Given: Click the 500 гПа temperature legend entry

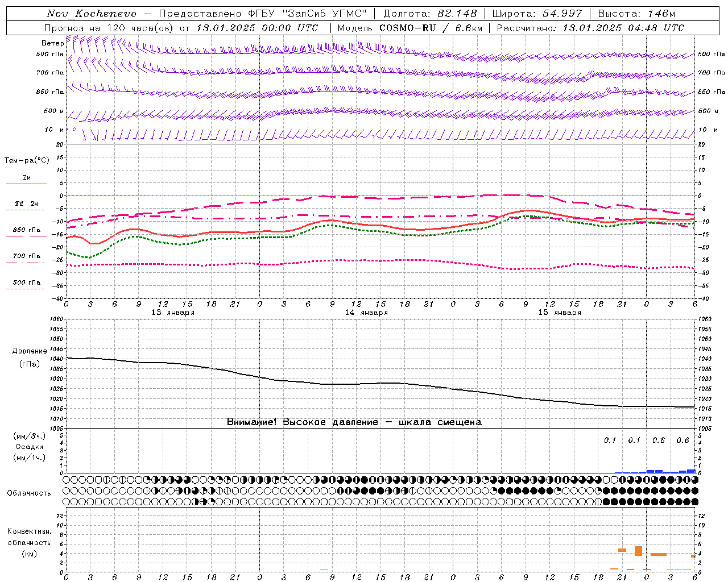Looking at the screenshot, I should [27, 282].
